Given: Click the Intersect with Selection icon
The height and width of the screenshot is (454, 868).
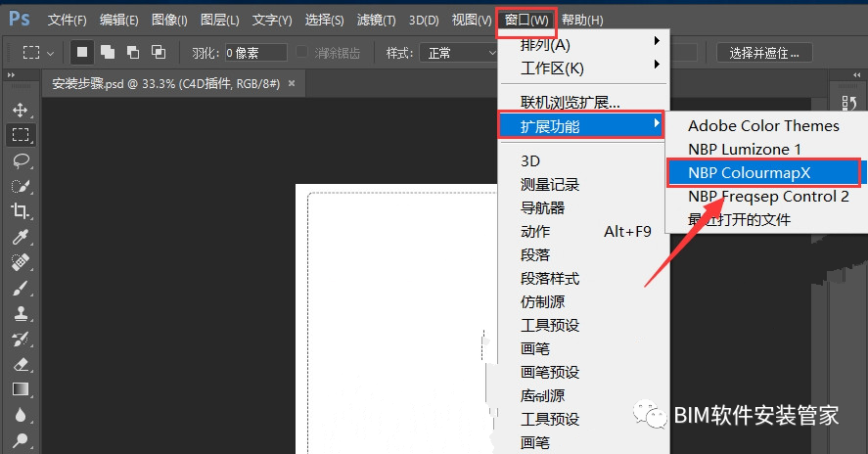Looking at the screenshot, I should click(x=159, y=52).
